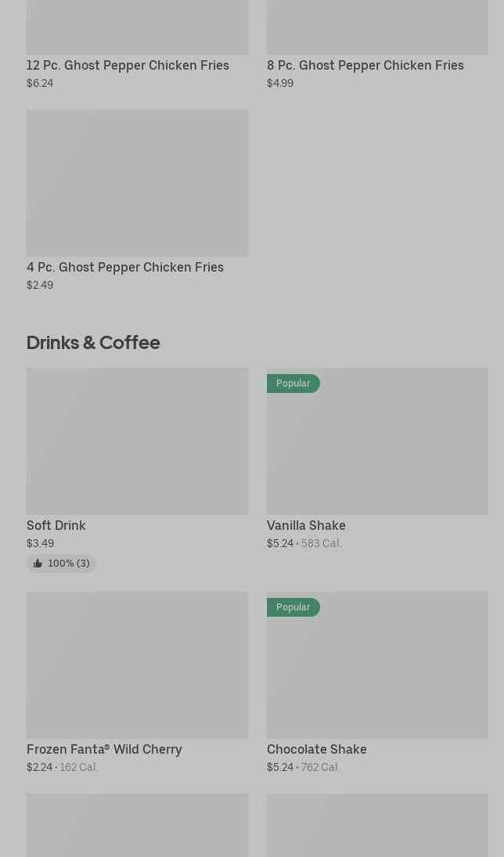Click the Soft Drink item name

click(x=56, y=525)
